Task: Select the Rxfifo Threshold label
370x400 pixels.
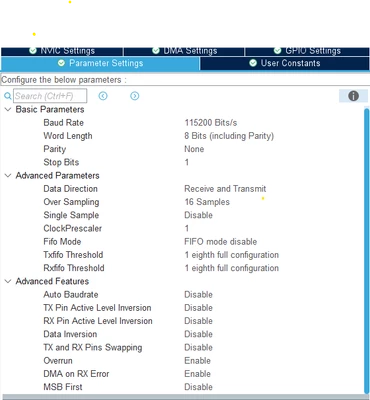Action: pyautogui.click(x=74, y=268)
